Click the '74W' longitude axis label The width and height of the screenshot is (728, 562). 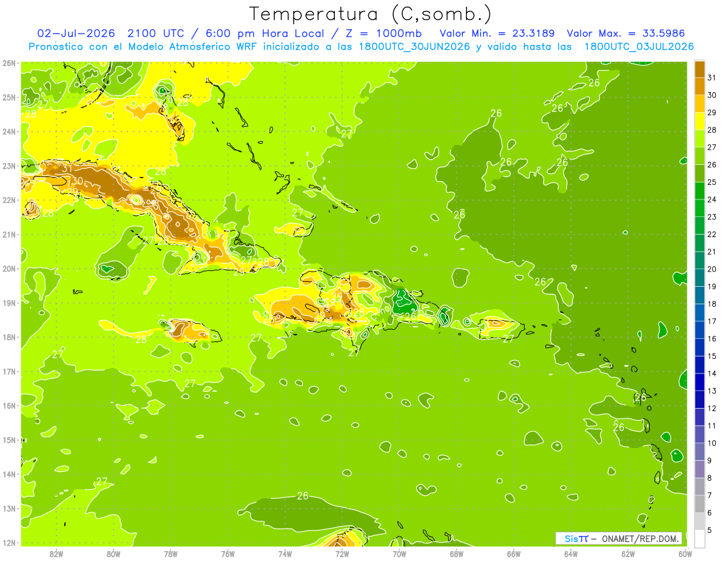pyautogui.click(x=285, y=554)
